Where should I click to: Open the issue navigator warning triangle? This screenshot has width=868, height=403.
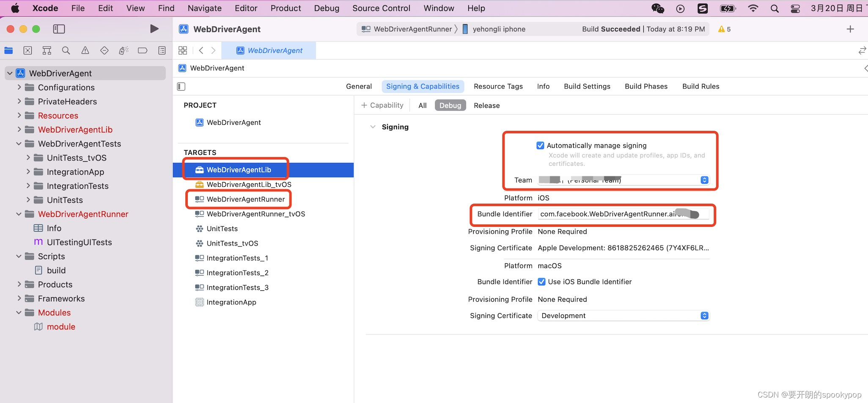tap(85, 50)
